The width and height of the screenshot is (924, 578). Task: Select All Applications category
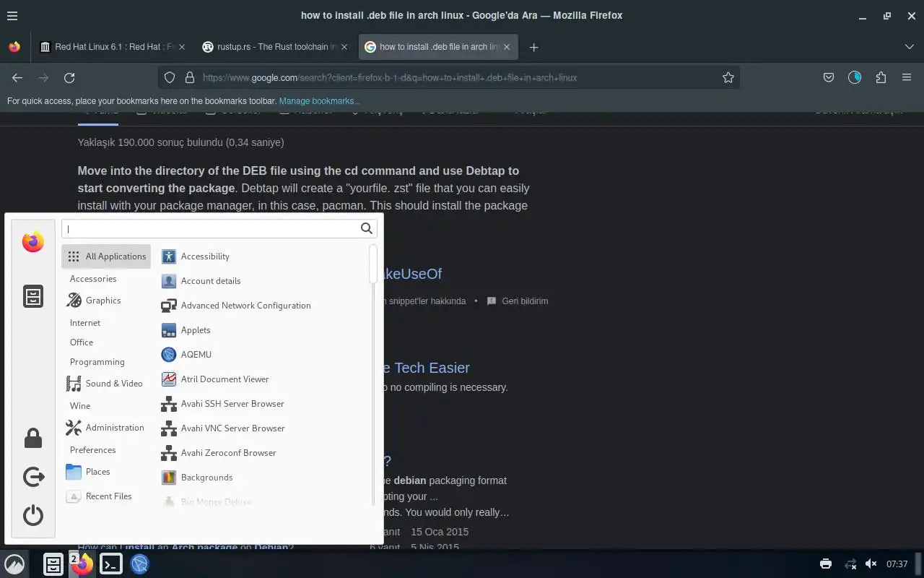tap(106, 256)
